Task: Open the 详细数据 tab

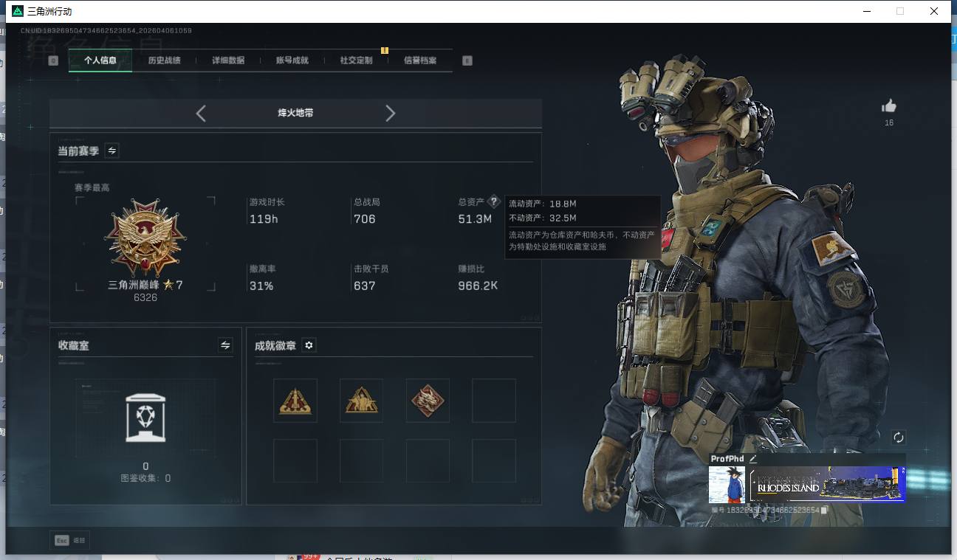Action: [228, 61]
